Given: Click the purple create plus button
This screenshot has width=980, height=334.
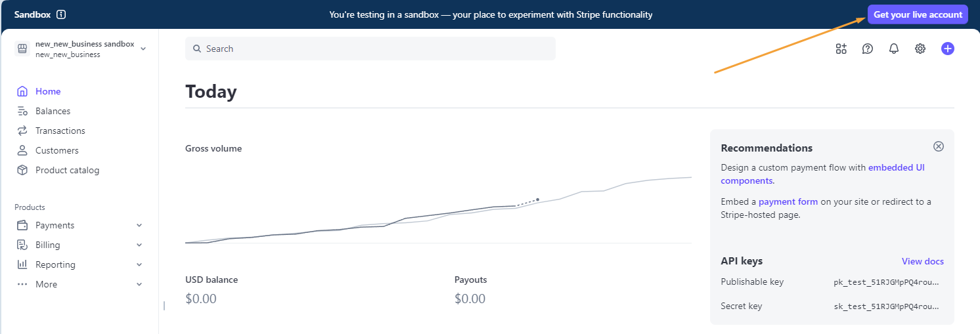Looking at the screenshot, I should click(947, 49).
